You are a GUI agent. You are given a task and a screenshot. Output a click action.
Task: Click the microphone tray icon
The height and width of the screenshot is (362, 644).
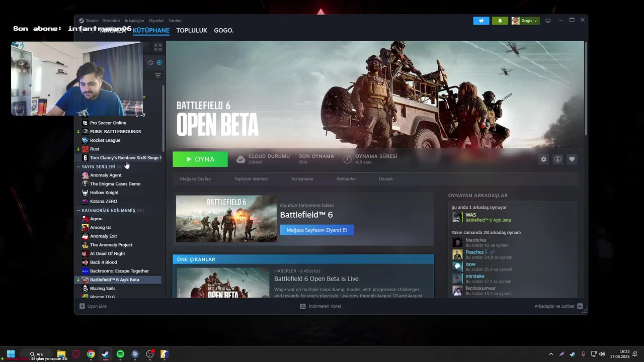(x=583, y=354)
